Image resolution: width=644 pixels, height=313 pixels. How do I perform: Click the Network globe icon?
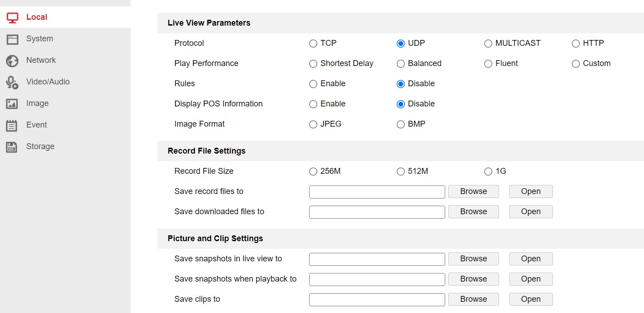[13, 61]
